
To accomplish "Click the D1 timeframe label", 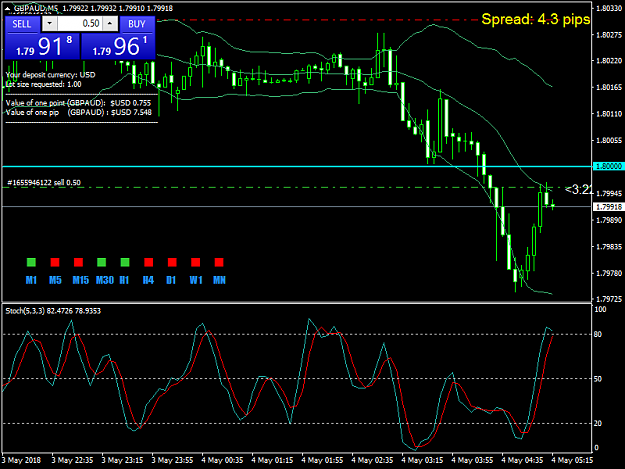I will click(x=171, y=280).
